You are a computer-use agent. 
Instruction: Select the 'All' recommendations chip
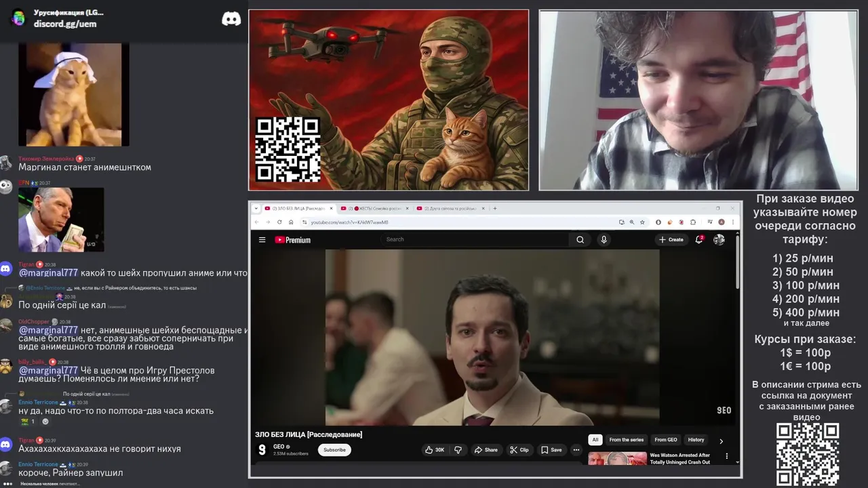(595, 440)
